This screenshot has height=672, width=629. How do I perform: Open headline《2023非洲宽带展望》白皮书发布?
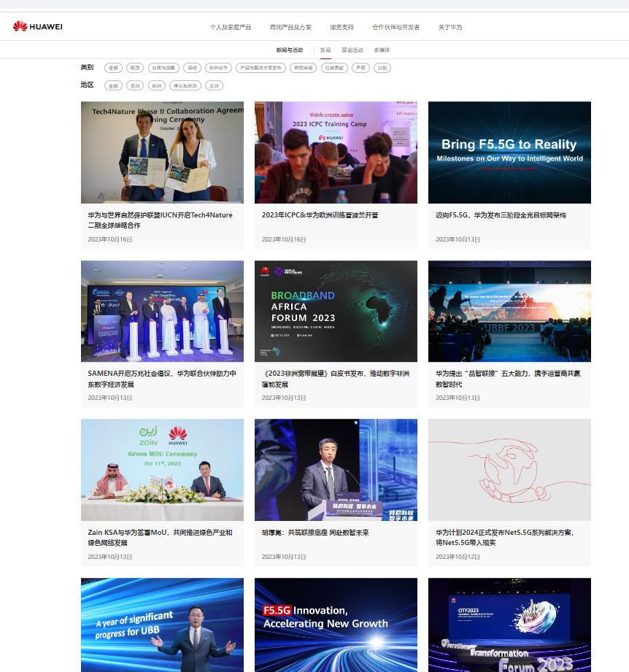(336, 379)
